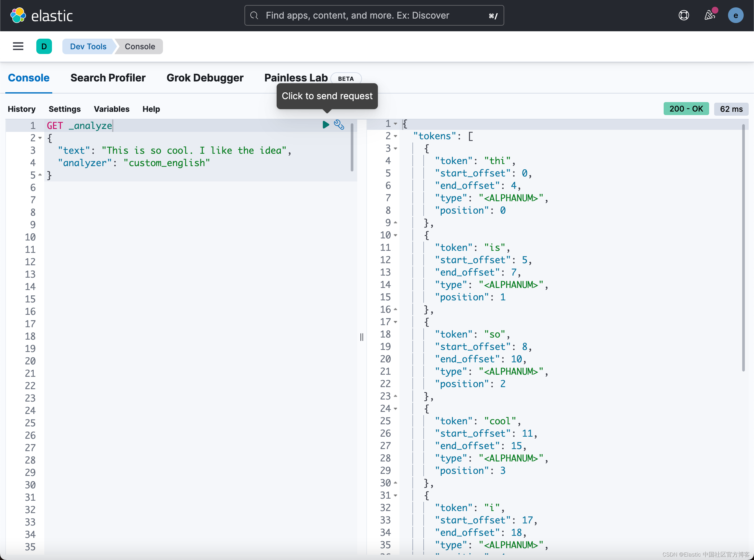This screenshot has height=560, width=754.
Task: Click the D space avatar icon
Action: pyautogui.click(x=44, y=46)
